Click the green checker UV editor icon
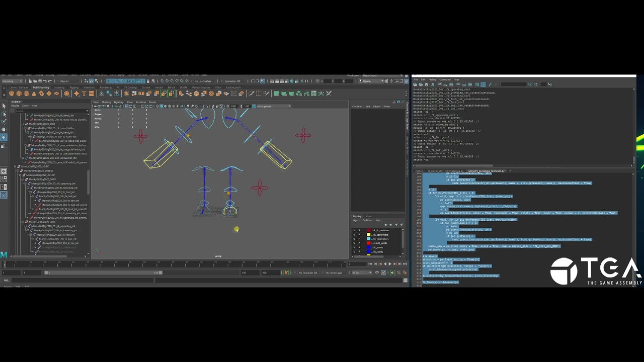Screen dimensions: 644x362 pyautogui.click(x=314, y=94)
